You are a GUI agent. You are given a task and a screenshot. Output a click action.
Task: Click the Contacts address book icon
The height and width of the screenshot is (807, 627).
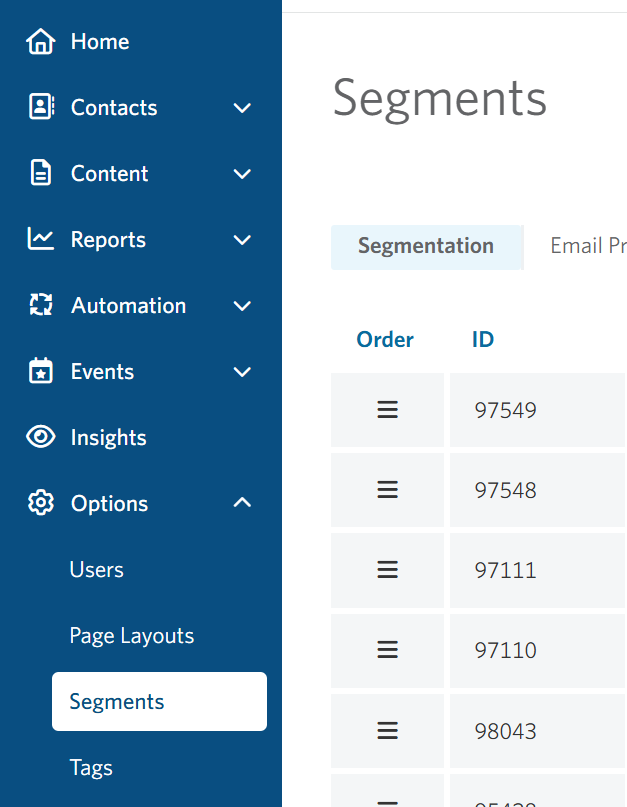click(41, 107)
